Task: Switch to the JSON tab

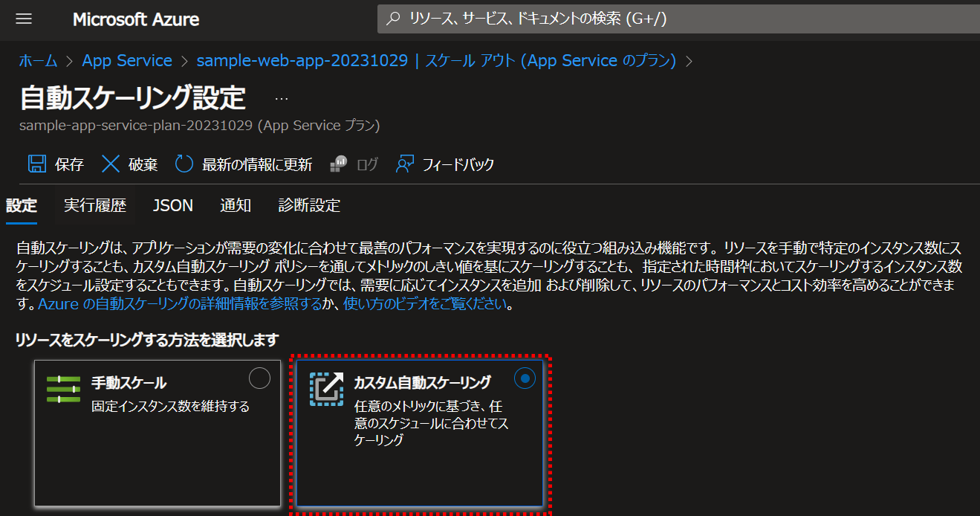Action: pos(172,205)
